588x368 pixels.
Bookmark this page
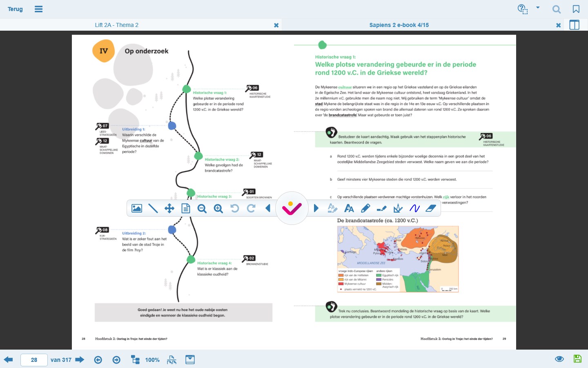[576, 9]
